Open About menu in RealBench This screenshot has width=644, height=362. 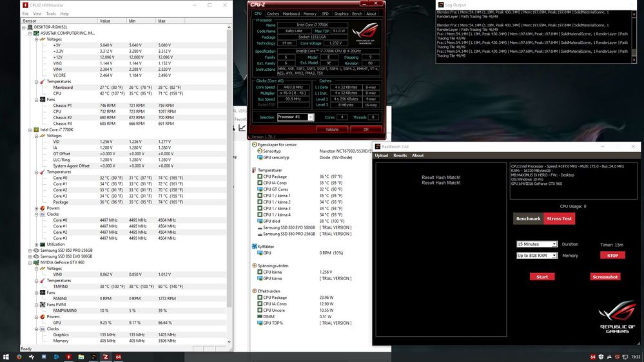[418, 155]
